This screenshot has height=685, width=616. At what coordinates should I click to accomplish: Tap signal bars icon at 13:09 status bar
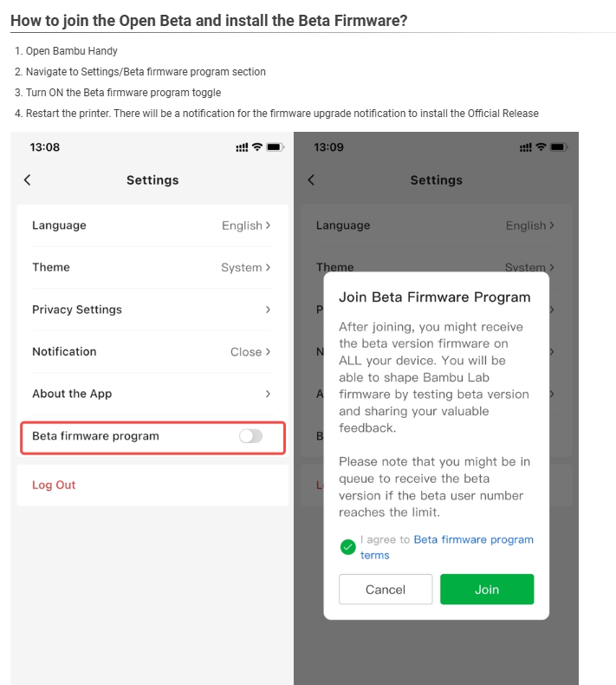tap(526, 147)
